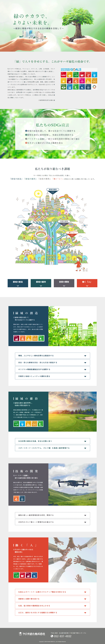Click the city photo in 緑域の創造 section

72,326
